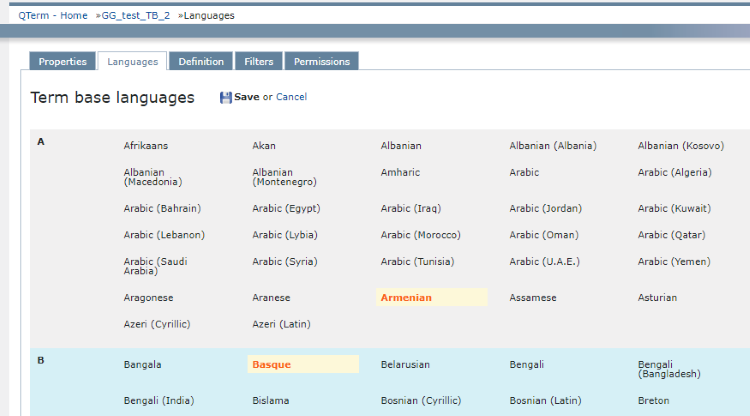This screenshot has height=416, width=750.
Task: Open the Properties tab
Action: (62, 62)
